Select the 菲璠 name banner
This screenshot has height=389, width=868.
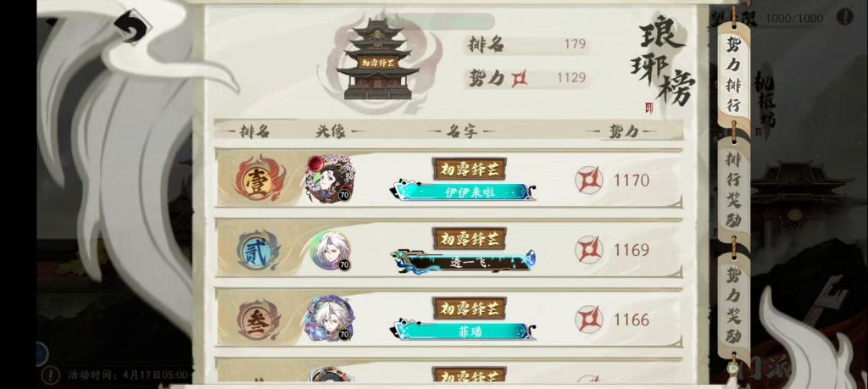tap(465, 331)
